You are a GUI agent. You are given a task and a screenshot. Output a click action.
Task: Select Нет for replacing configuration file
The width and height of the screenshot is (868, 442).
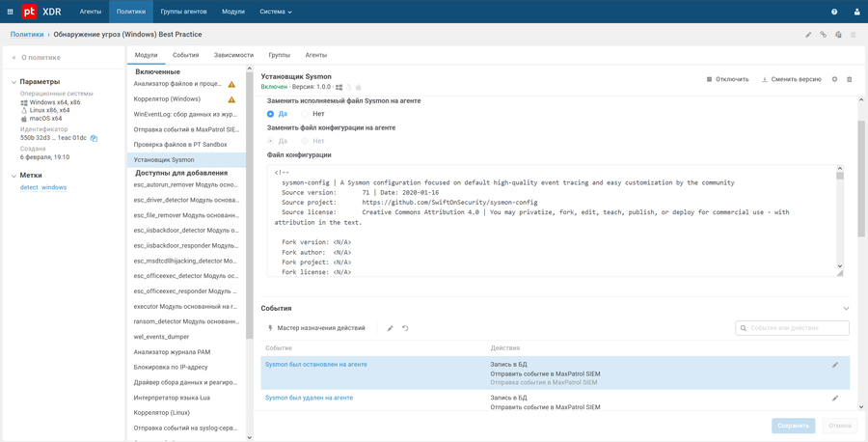305,141
